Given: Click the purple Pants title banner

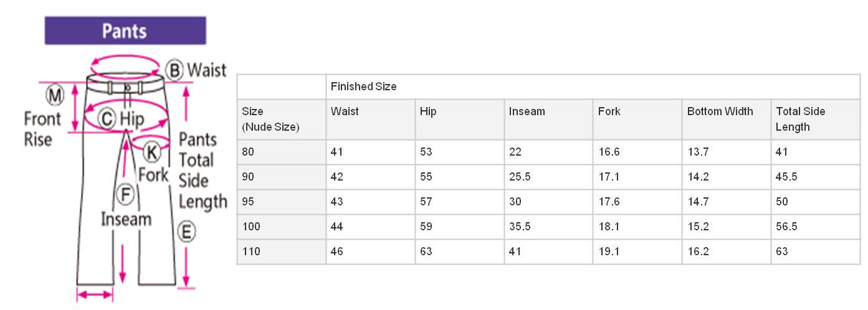Looking at the screenshot, I should (x=125, y=31).
